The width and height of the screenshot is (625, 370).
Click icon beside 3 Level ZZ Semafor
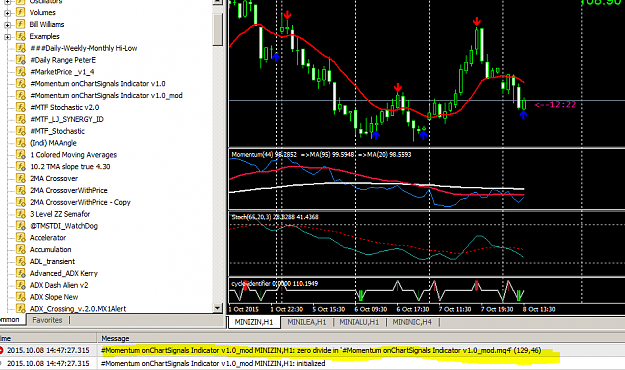coord(21,214)
